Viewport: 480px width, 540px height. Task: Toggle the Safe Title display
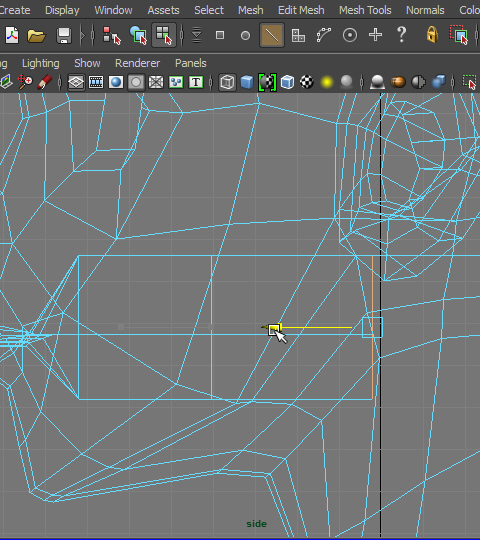pyautogui.click(x=196, y=82)
